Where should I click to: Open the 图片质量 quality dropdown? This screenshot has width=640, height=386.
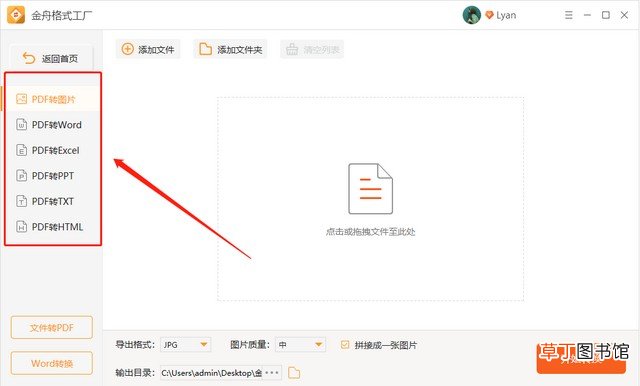300,345
